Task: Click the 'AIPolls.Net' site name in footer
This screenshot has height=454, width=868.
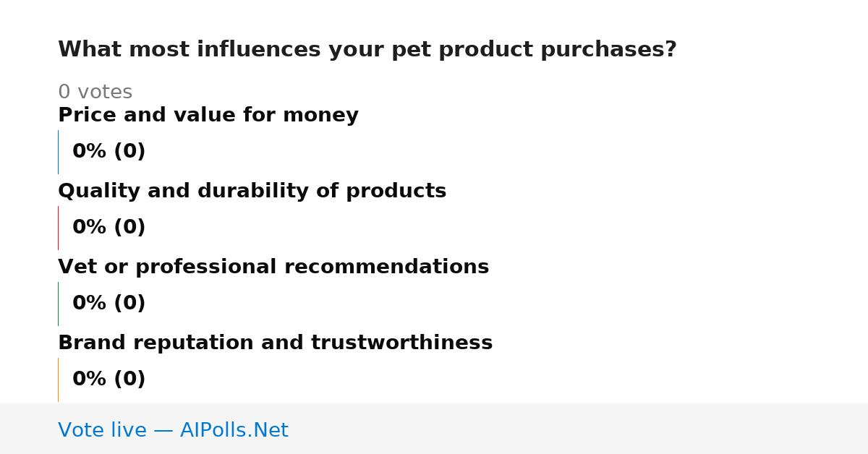Action: pos(234,430)
